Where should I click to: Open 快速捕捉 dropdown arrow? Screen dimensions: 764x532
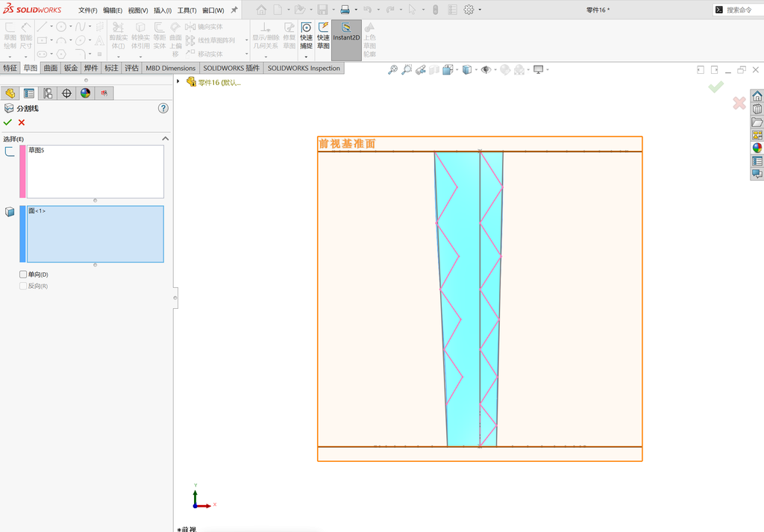pos(306,57)
